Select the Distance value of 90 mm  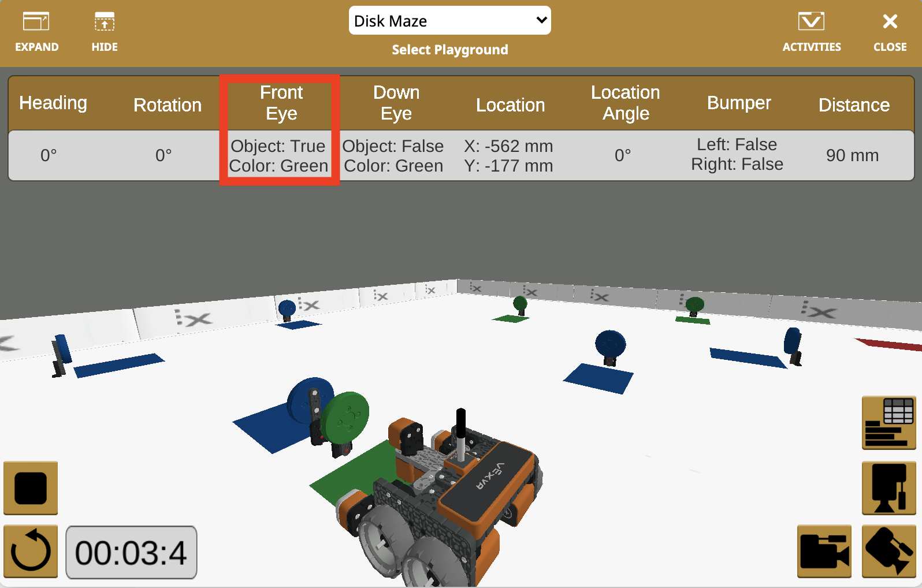pos(852,155)
